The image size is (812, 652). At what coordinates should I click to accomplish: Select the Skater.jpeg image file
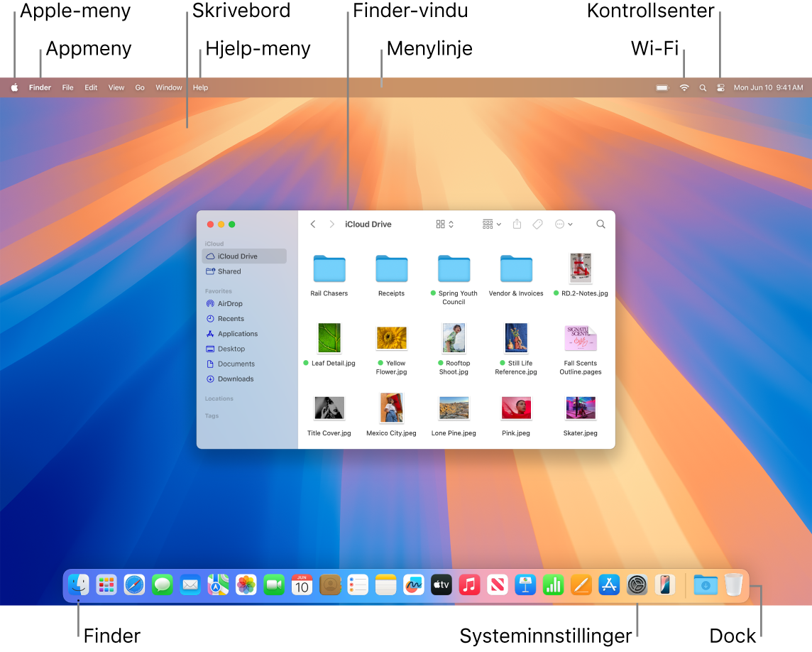point(581,408)
